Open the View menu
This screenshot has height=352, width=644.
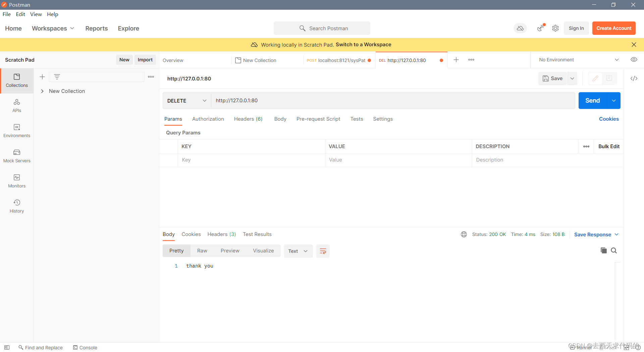(x=36, y=14)
